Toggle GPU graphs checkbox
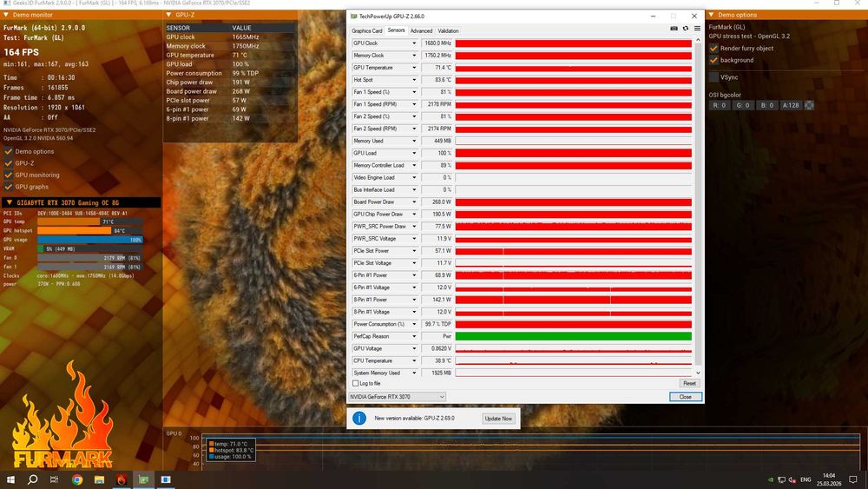The image size is (868, 489). pyautogui.click(x=9, y=187)
